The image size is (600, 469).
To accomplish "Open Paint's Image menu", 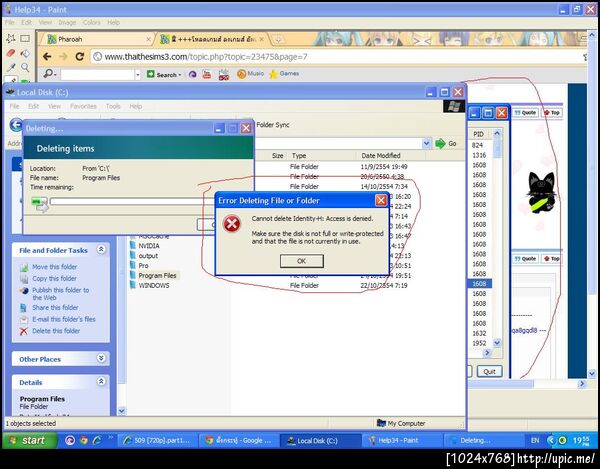I will pos(67,22).
